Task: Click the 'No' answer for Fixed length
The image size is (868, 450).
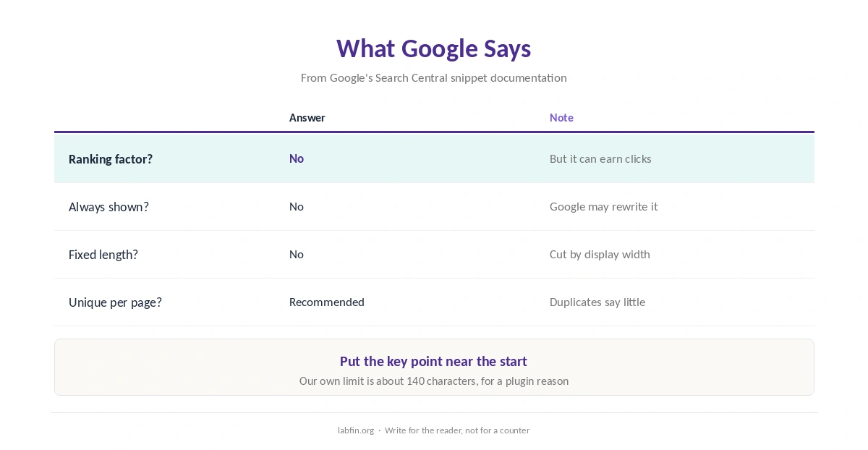Action: coord(297,254)
